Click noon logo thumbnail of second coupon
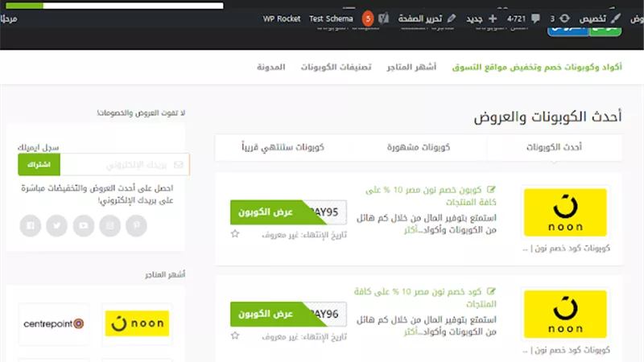 pos(565,314)
